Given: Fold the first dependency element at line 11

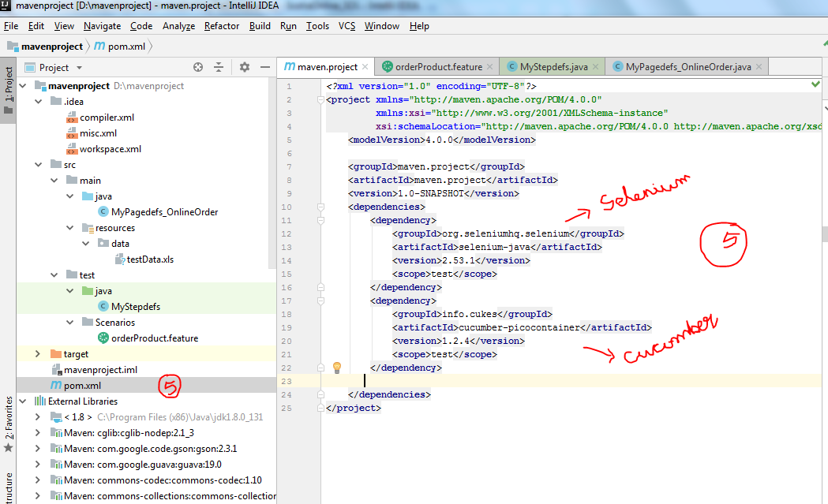Looking at the screenshot, I should pyautogui.click(x=320, y=220).
